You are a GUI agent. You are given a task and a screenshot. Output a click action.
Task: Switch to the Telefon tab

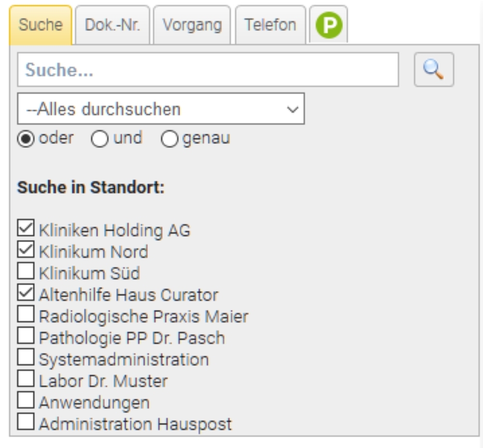tap(270, 25)
